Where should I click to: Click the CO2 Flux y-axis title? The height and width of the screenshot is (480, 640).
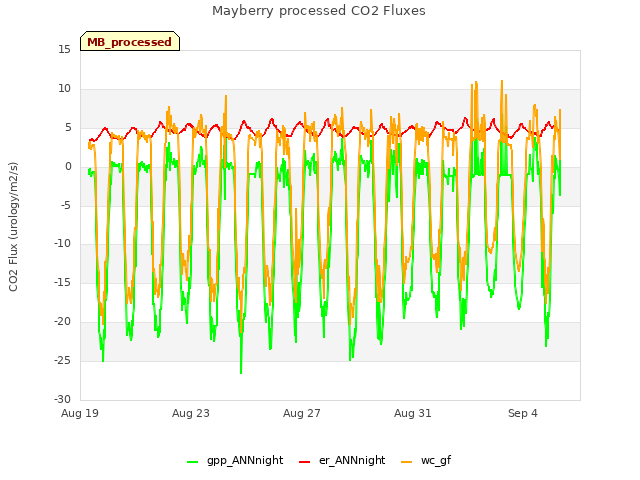(13, 227)
